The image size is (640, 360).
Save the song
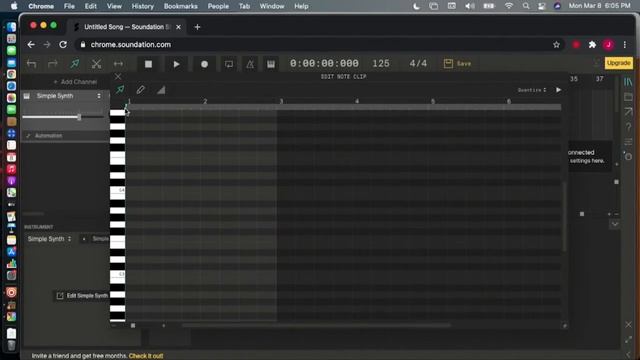coord(458,63)
